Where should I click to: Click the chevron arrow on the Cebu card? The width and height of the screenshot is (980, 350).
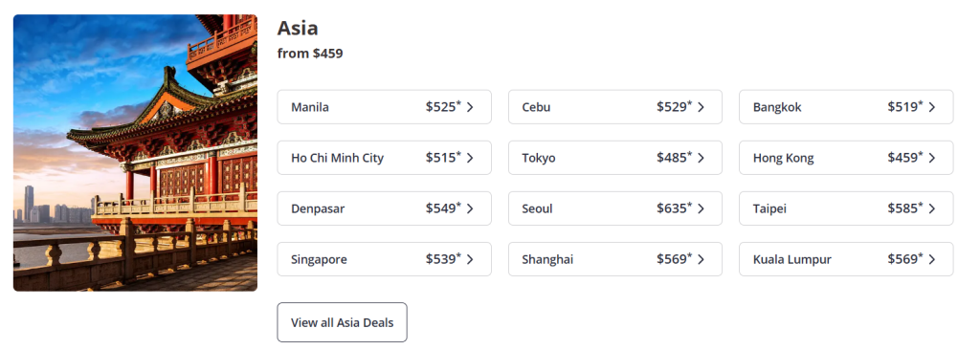tap(701, 107)
